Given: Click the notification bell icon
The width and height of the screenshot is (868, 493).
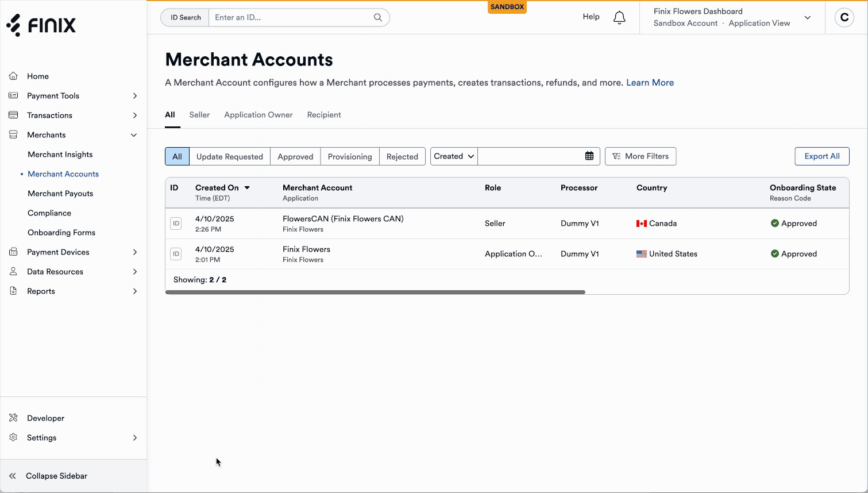Looking at the screenshot, I should tap(619, 18).
